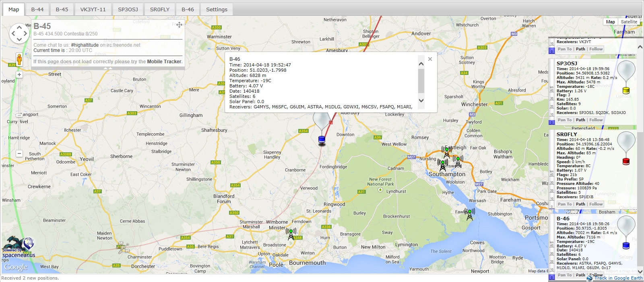644x282 pixels.
Task: Open the VK3YT-11 tab
Action: click(x=93, y=9)
